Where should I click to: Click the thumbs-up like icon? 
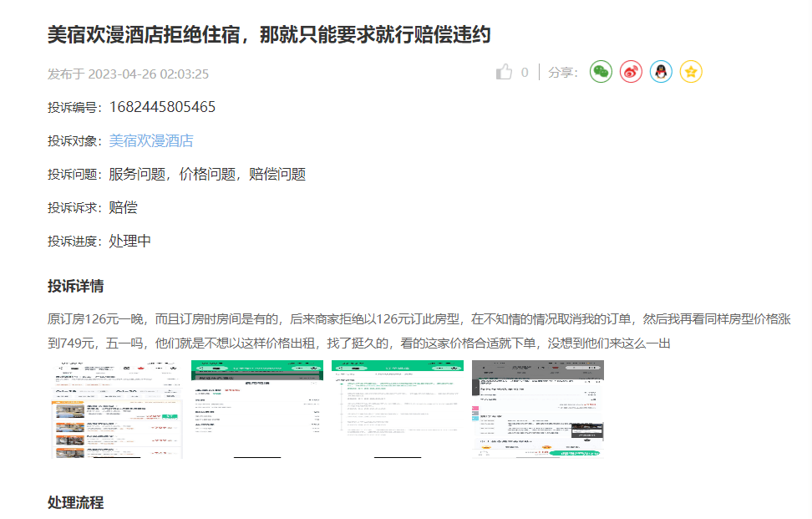click(504, 73)
